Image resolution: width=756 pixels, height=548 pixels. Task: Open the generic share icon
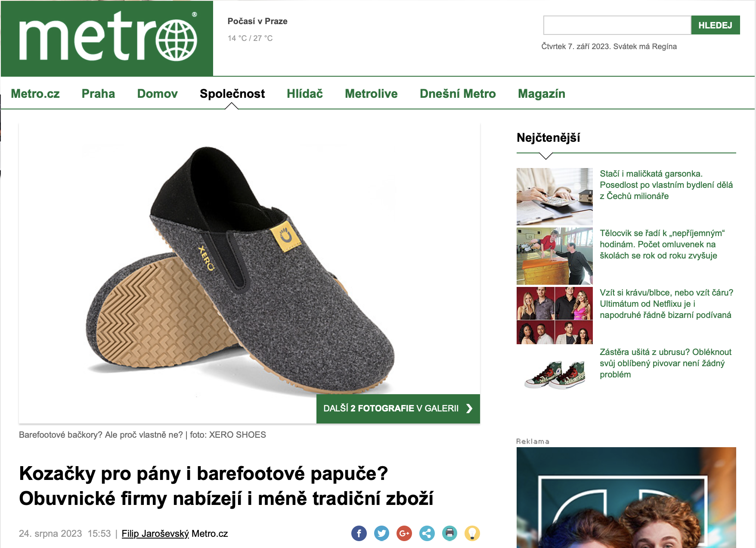coord(427,533)
